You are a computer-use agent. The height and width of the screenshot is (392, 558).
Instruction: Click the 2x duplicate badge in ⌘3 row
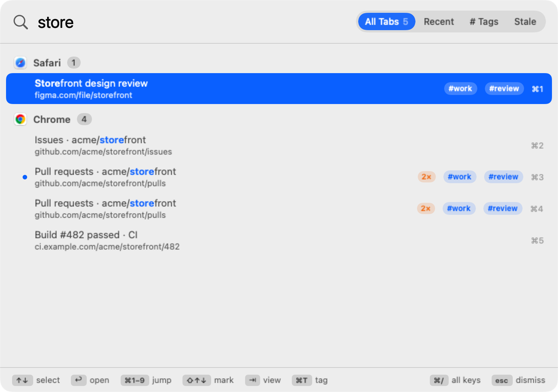[426, 177]
